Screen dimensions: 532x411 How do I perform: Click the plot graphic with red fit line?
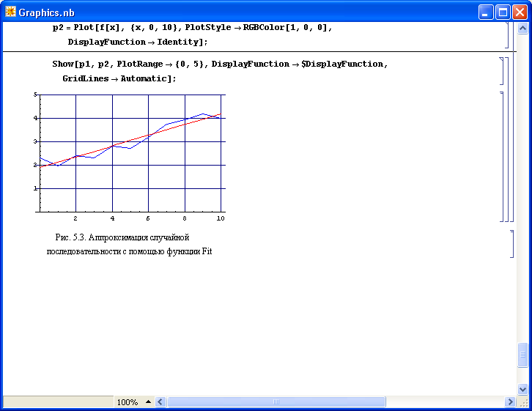click(x=130, y=157)
